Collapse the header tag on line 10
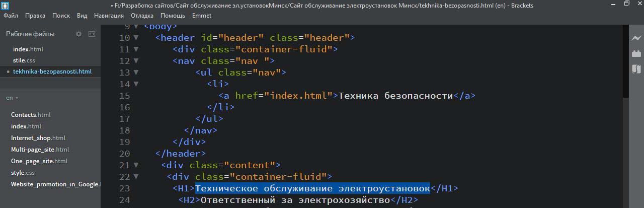Viewport: 644px width, 208px height. pyautogui.click(x=136, y=38)
